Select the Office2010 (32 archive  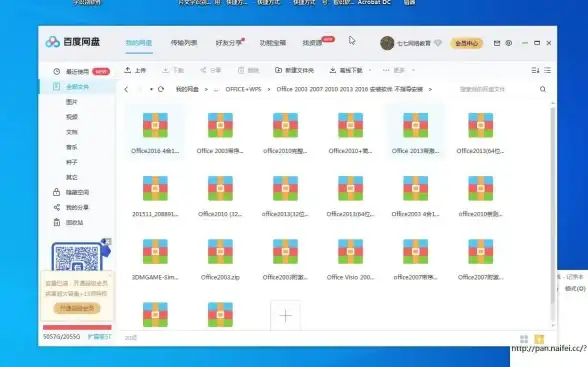(x=220, y=196)
